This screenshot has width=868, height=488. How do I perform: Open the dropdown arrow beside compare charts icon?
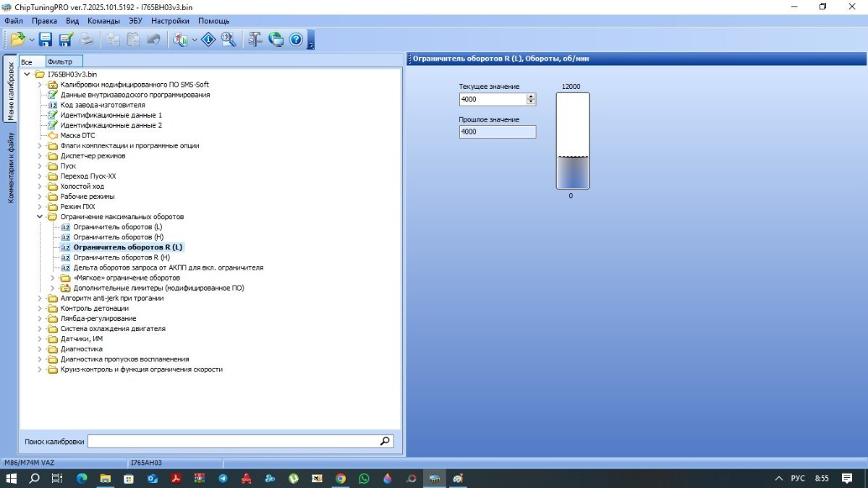194,40
